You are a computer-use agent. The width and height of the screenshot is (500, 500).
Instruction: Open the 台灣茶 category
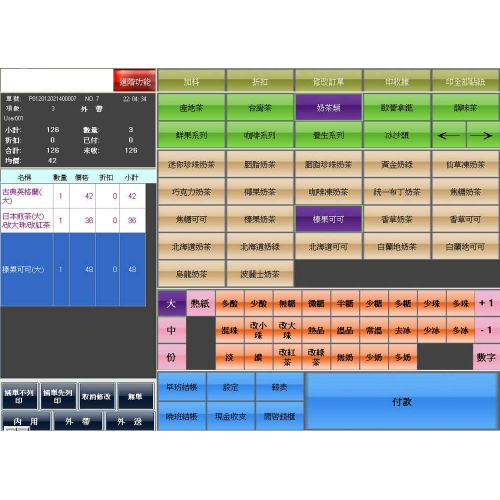pyautogui.click(x=260, y=107)
